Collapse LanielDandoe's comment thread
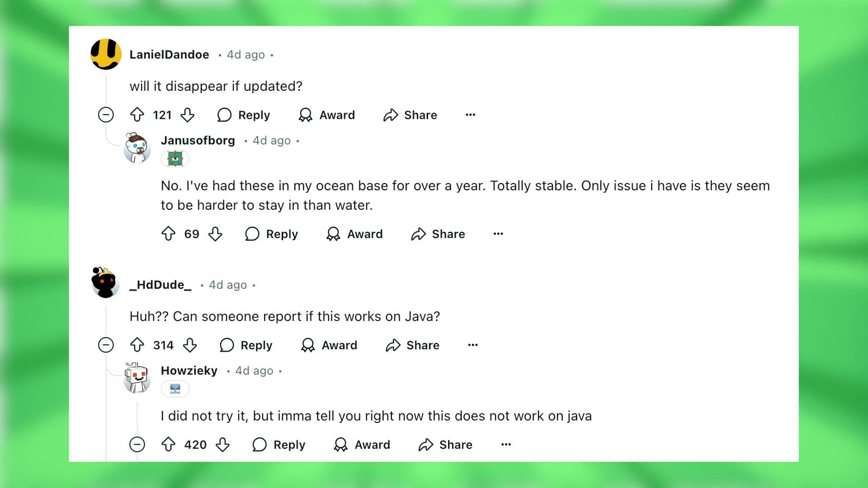The height and width of the screenshot is (488, 868). (x=106, y=114)
